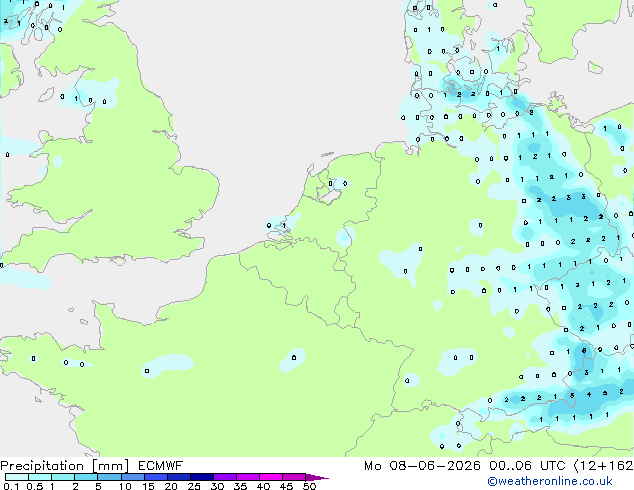Click the 30–35 mm purple legend box
Viewport: 634px width, 490px height.
tap(225, 477)
